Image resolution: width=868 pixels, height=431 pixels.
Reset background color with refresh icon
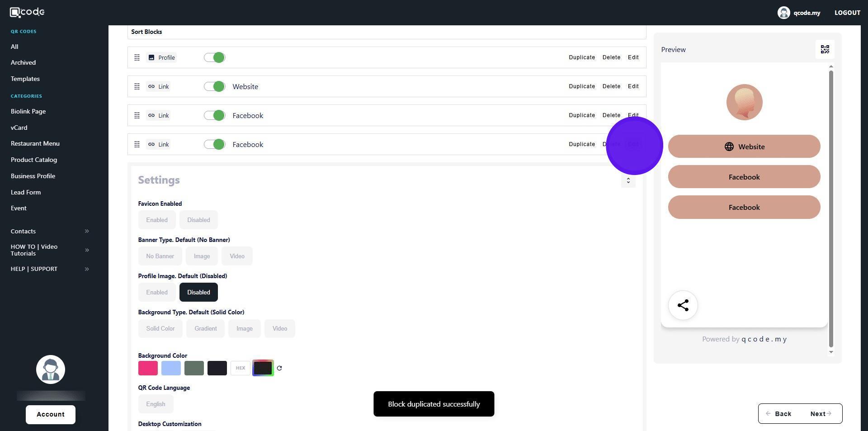[279, 368]
